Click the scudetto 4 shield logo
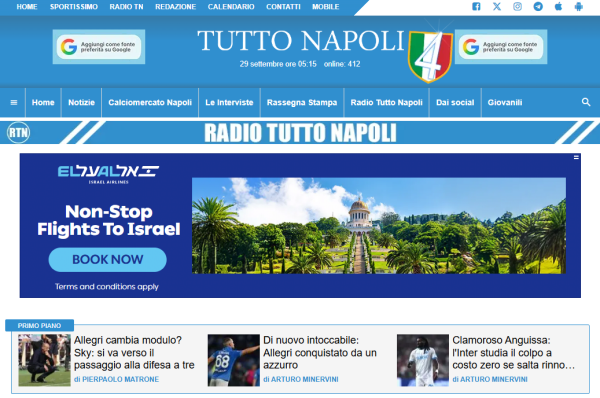 (x=430, y=56)
